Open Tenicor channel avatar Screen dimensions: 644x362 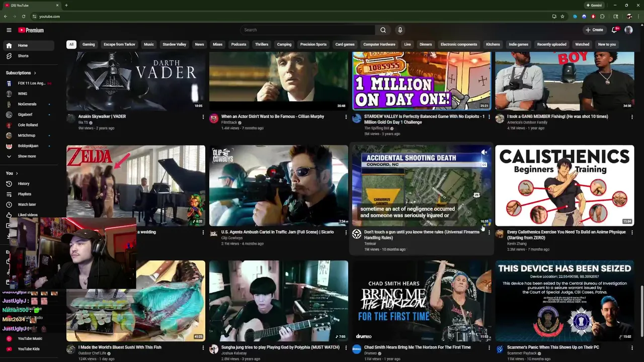coord(357,234)
